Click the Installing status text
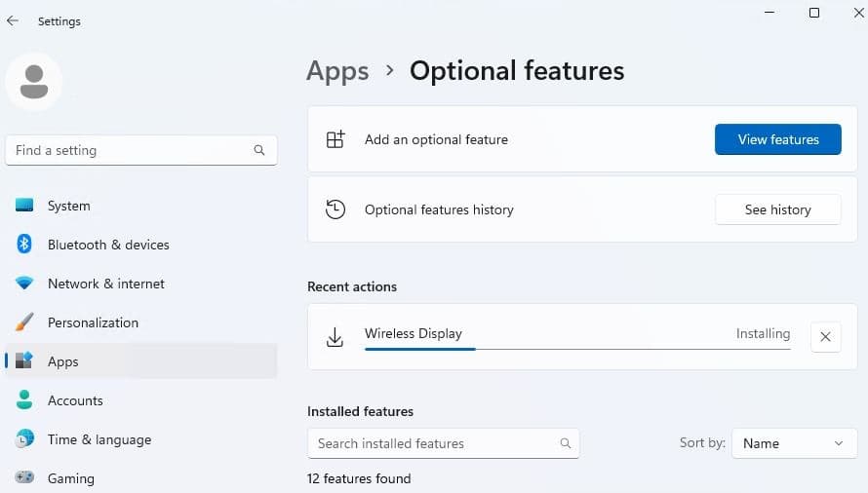The height and width of the screenshot is (493, 868). click(x=763, y=333)
